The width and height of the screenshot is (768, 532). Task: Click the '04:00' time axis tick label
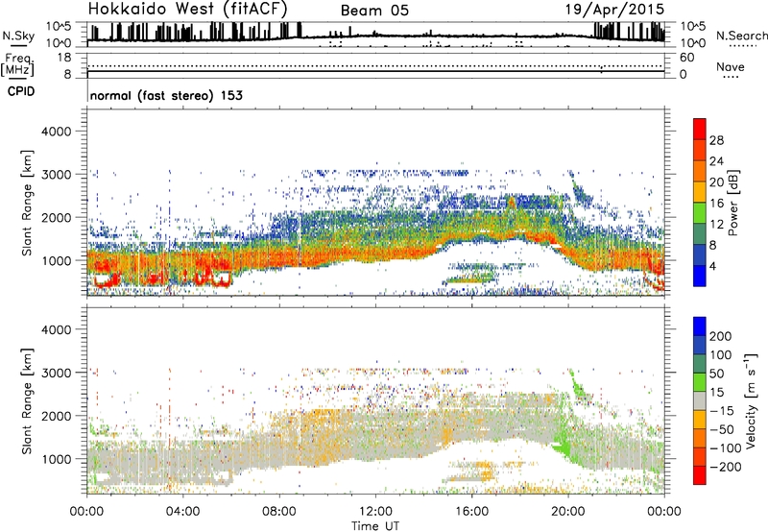tap(182, 512)
